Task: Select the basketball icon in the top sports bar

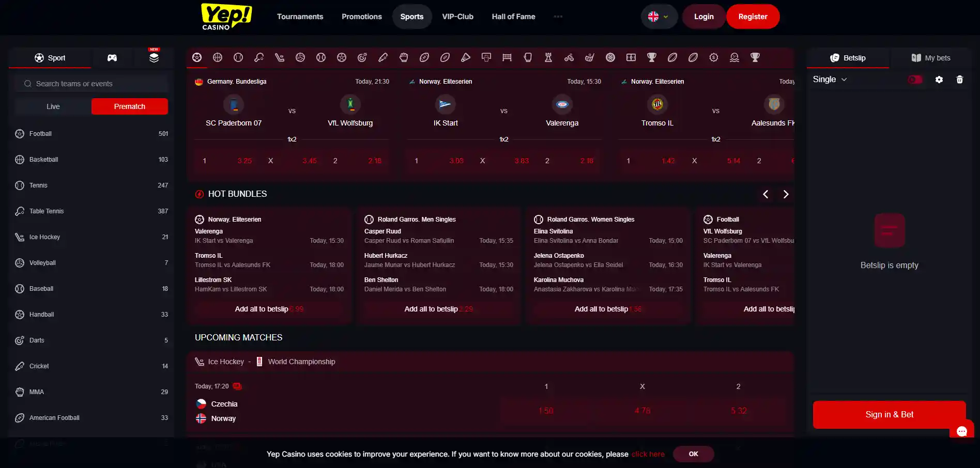Action: (218, 57)
